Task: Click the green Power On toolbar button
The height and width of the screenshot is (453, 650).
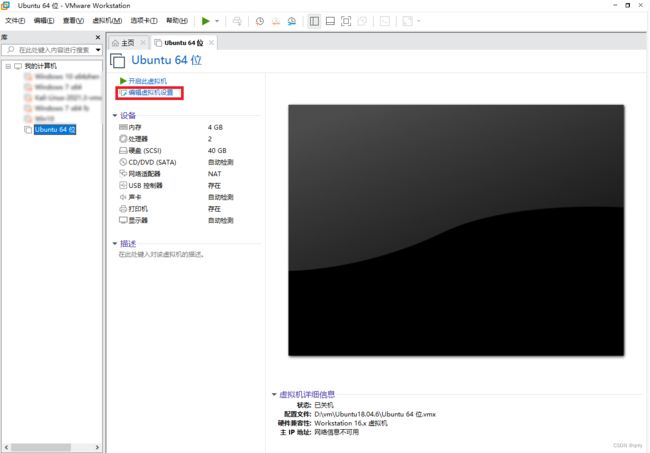Action: point(205,21)
